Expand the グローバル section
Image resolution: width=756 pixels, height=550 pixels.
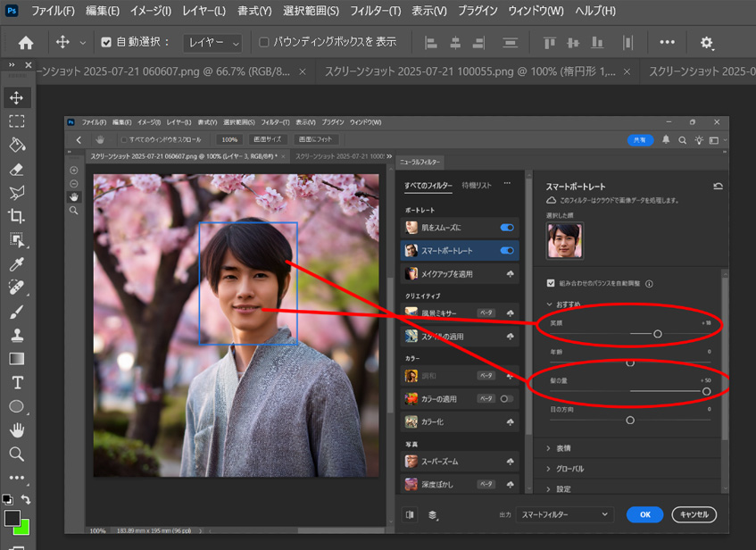(549, 469)
